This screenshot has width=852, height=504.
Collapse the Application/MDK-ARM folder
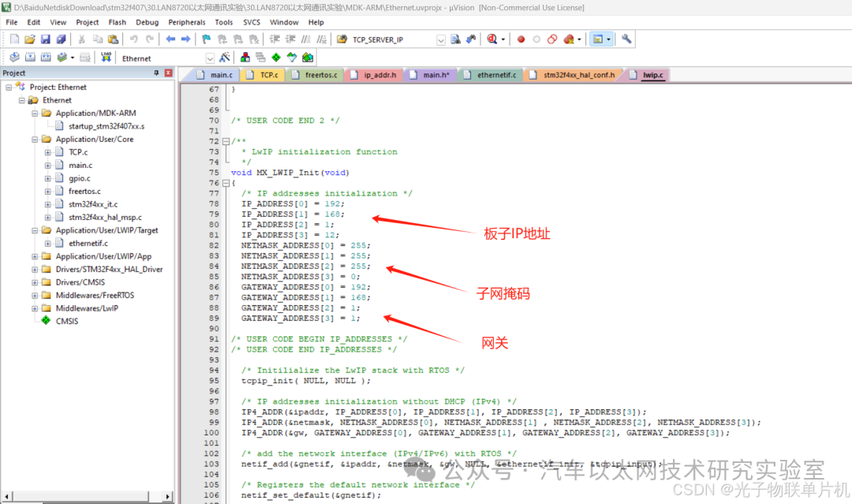point(33,113)
